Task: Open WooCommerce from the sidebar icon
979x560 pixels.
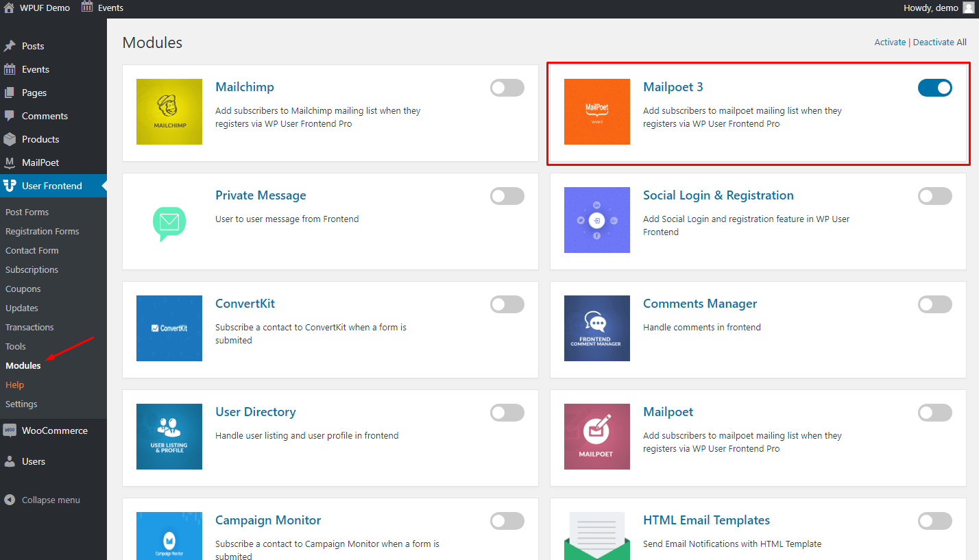Action: (x=10, y=430)
